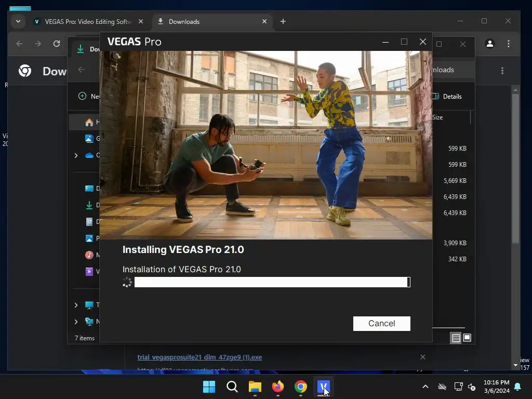Click the Chrome page vertical scrollbar
Image resolution: width=532 pixels, height=399 pixels.
[x=515, y=169]
